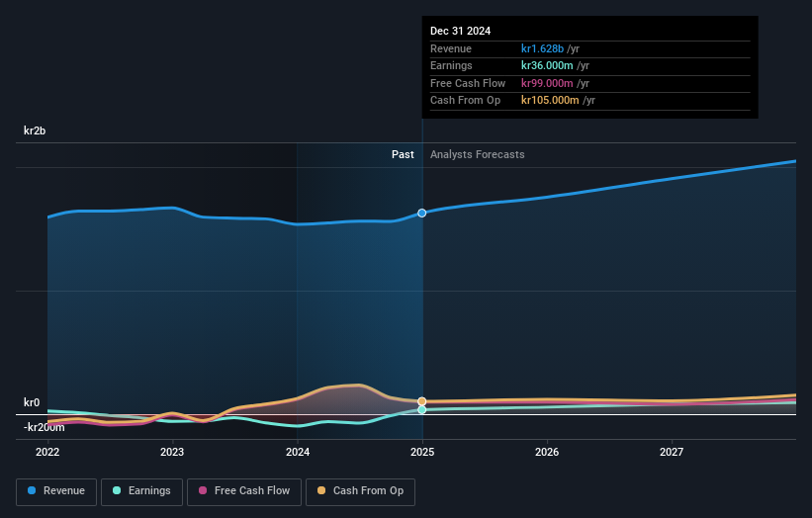Click the tooltip Cash From Op row label
812x518 pixels.
point(465,101)
